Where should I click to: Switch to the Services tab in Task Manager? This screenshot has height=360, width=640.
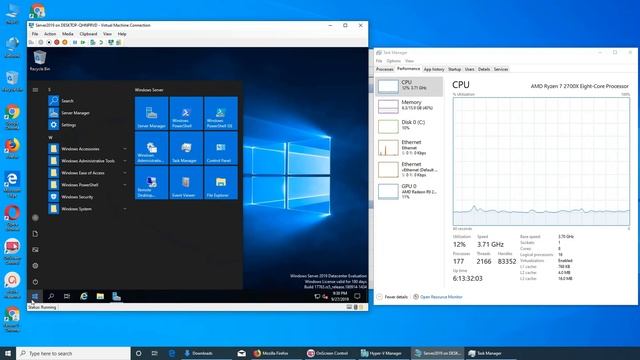[x=501, y=69]
